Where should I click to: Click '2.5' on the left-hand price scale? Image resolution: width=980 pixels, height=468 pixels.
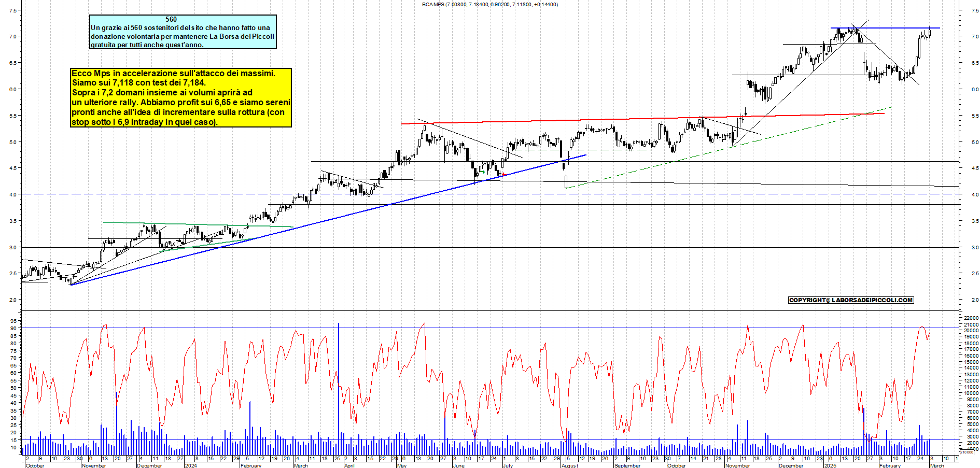13,273
